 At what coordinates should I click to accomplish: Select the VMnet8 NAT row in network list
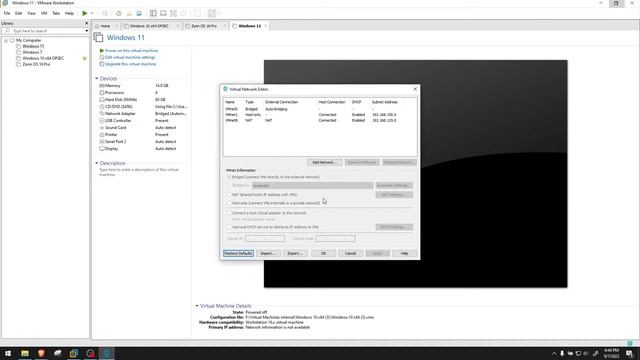pos(320,120)
